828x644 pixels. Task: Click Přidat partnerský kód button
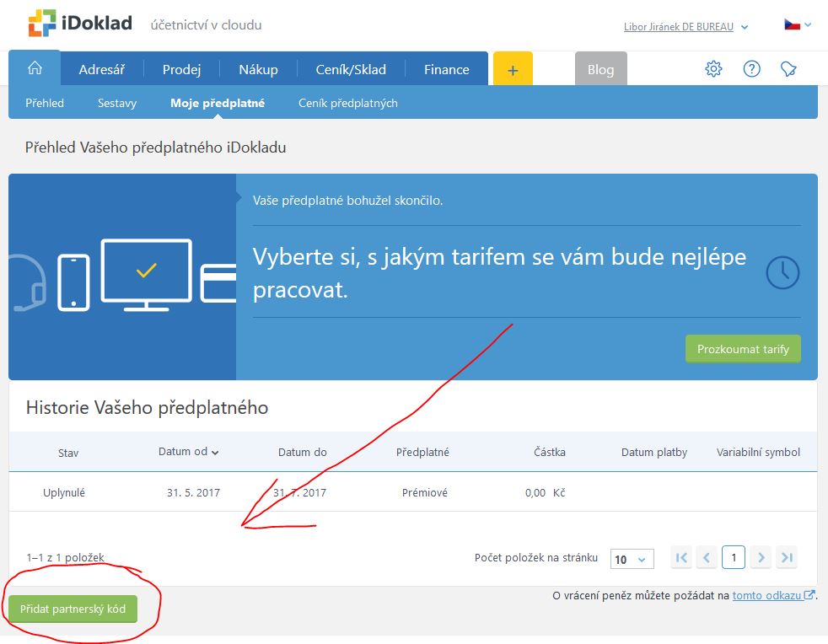pyautogui.click(x=73, y=609)
